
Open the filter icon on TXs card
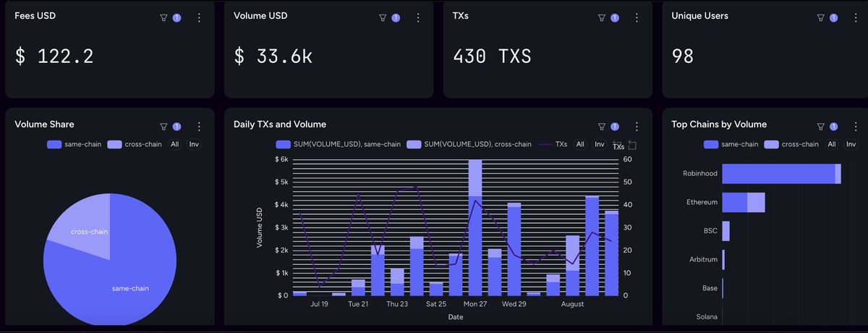click(x=602, y=17)
